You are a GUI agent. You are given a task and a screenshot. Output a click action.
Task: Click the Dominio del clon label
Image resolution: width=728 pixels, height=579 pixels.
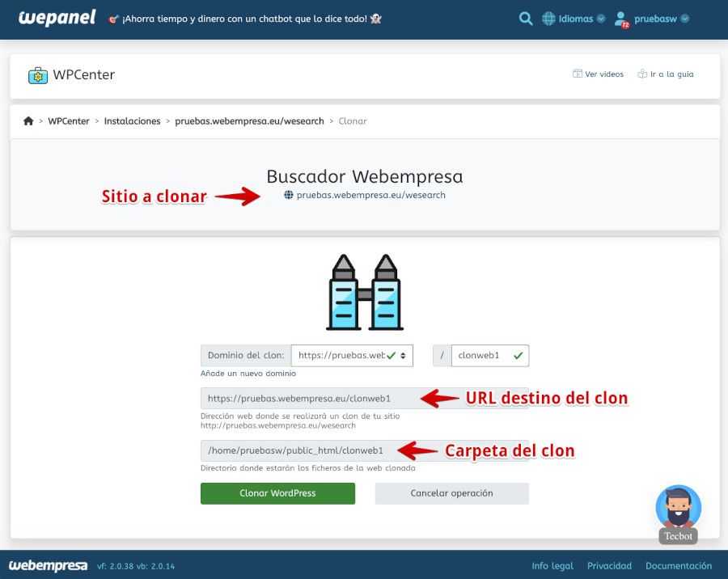[x=246, y=355]
